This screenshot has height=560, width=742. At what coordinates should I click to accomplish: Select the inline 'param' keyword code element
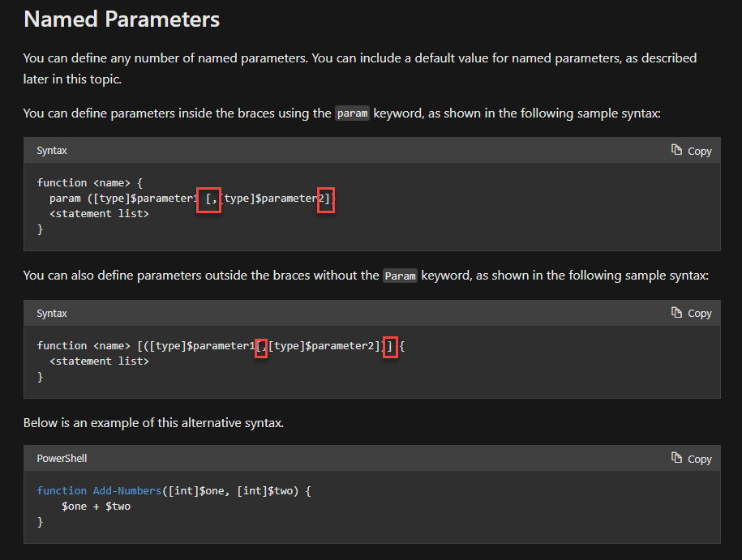(x=352, y=113)
